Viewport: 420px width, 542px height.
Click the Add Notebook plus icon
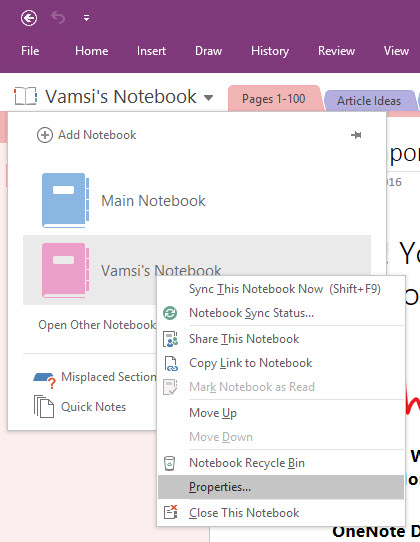coord(45,135)
